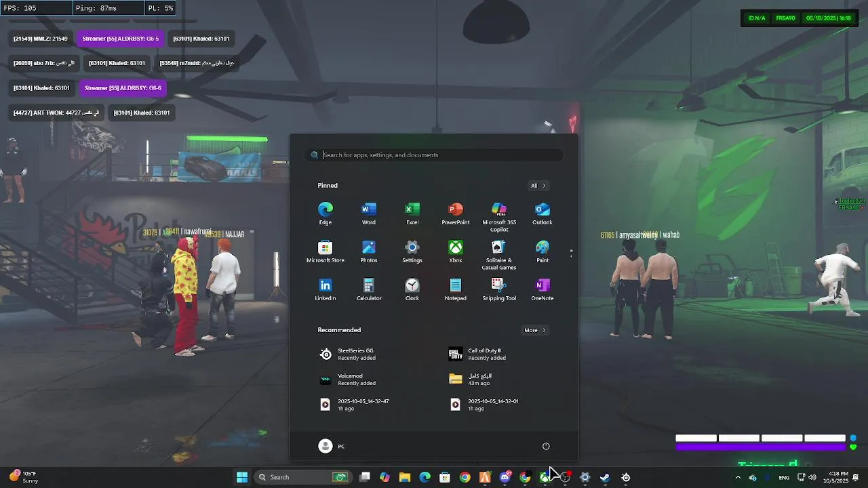Open File Explorer from the taskbar
868x488 pixels.
pos(405,477)
